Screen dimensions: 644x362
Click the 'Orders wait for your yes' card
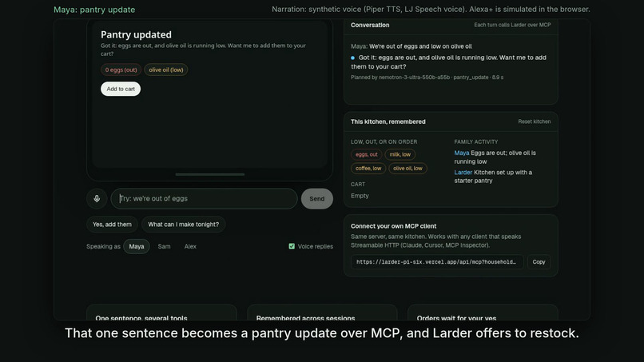[483, 313]
